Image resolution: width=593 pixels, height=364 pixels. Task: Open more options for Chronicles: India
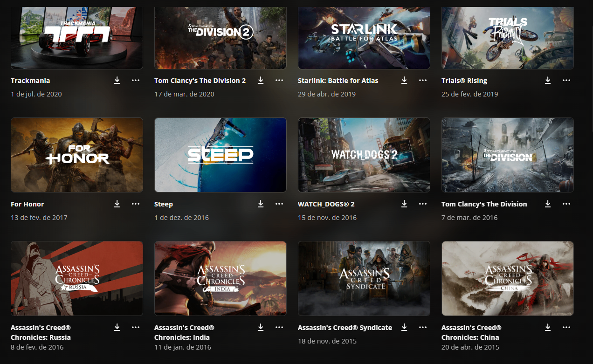[x=279, y=328]
